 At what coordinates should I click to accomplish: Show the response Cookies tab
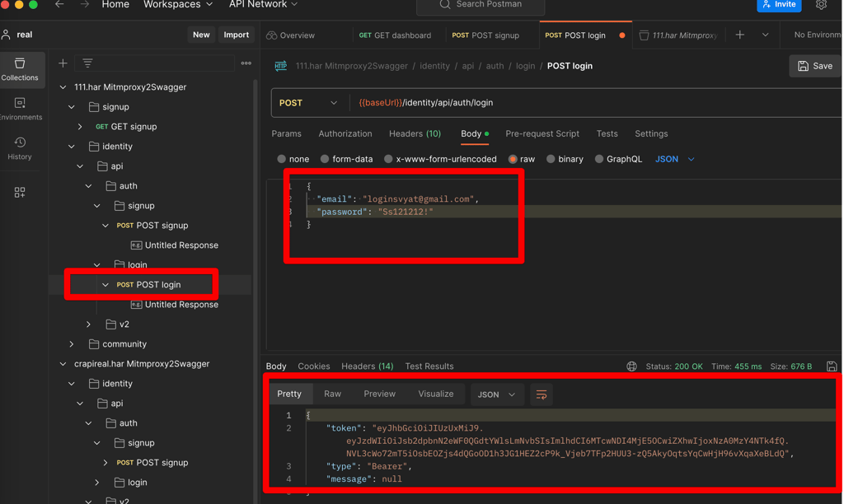[x=314, y=366]
